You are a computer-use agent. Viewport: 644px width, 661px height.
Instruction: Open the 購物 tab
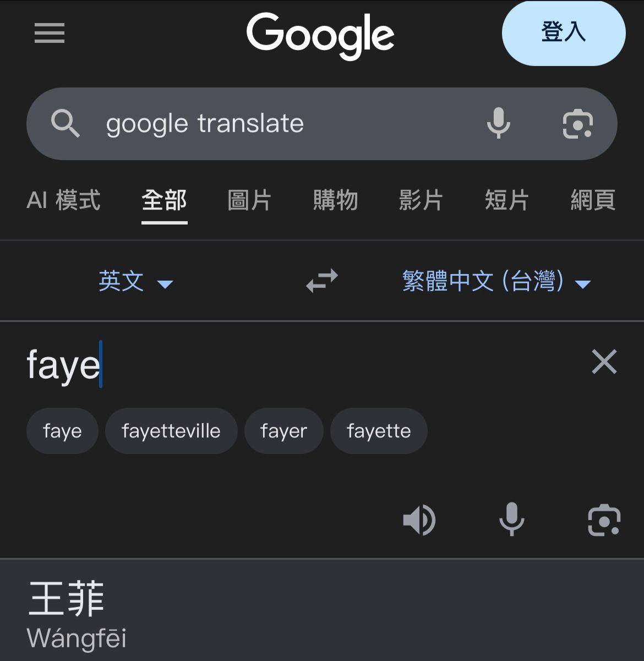[335, 200]
